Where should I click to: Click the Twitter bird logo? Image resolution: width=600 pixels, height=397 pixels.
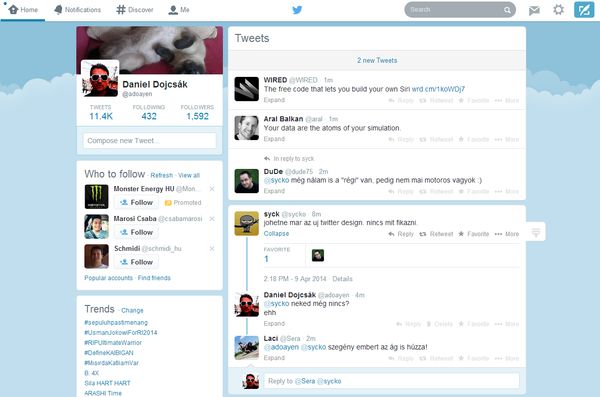297,10
